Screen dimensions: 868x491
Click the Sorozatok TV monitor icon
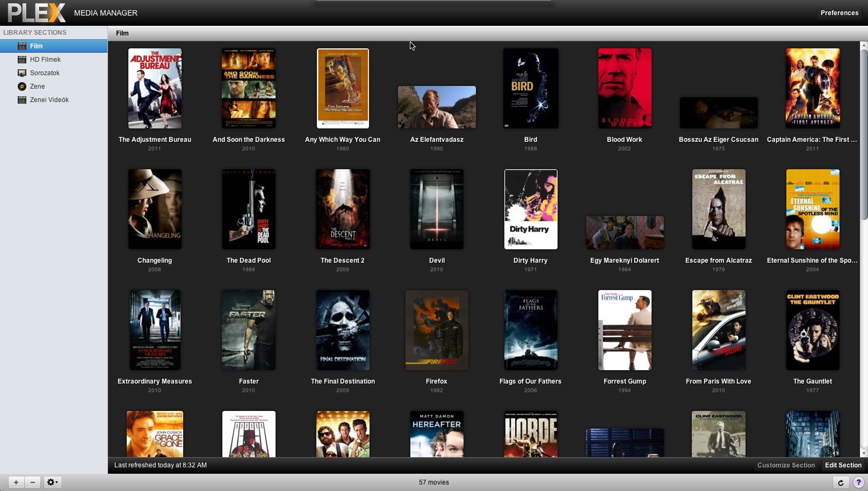22,73
